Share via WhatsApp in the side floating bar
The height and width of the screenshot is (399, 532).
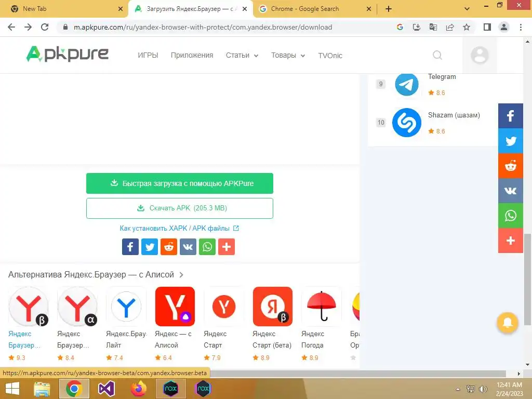(510, 216)
